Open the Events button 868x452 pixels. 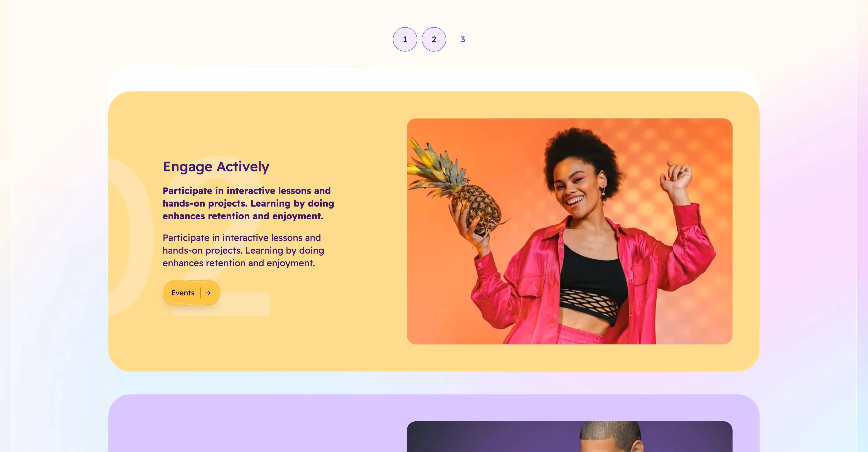click(191, 293)
